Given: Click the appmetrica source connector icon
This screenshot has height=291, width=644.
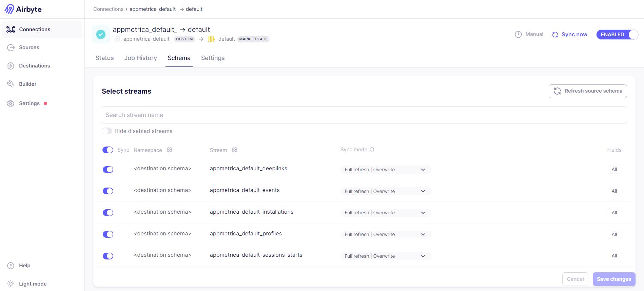Looking at the screenshot, I should [x=117, y=39].
